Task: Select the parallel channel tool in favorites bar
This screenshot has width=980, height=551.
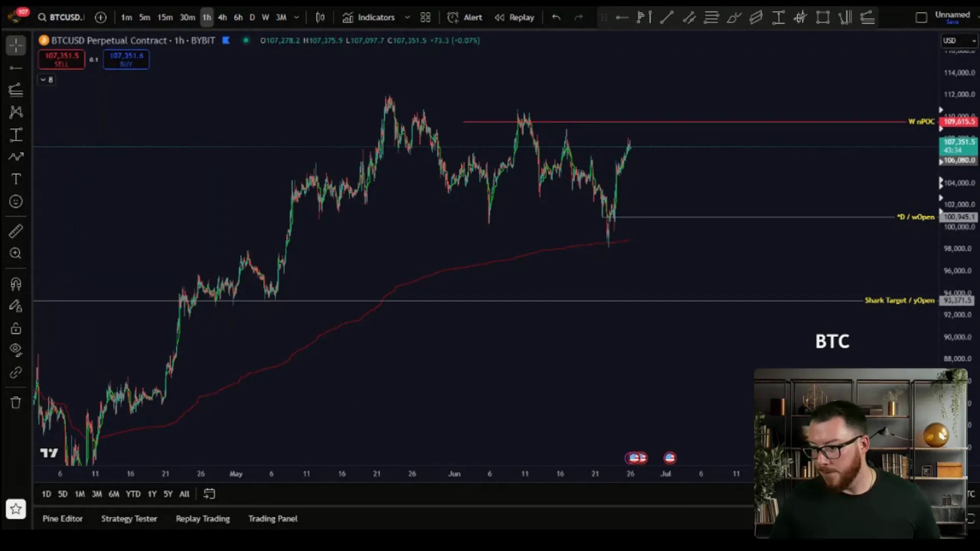Action: (x=689, y=17)
